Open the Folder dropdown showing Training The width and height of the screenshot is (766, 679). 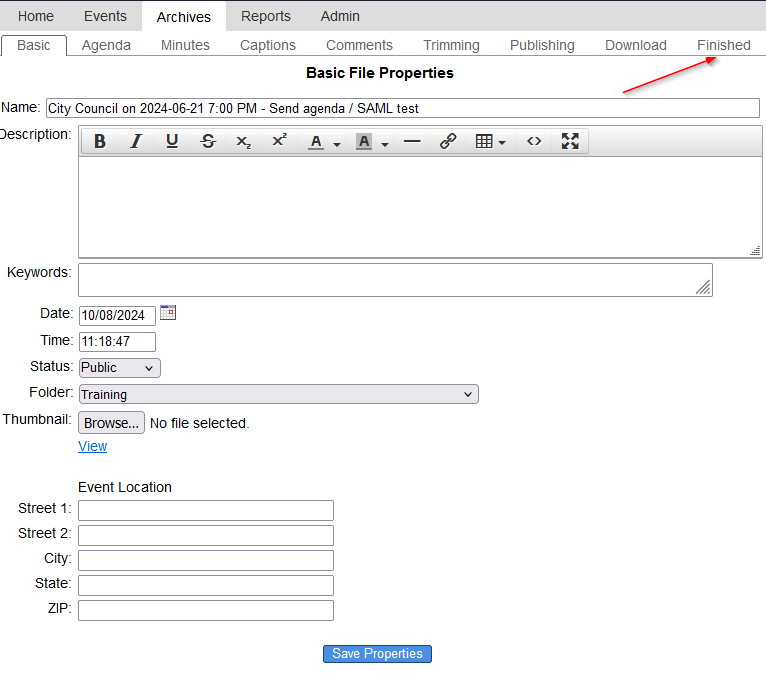click(x=278, y=394)
